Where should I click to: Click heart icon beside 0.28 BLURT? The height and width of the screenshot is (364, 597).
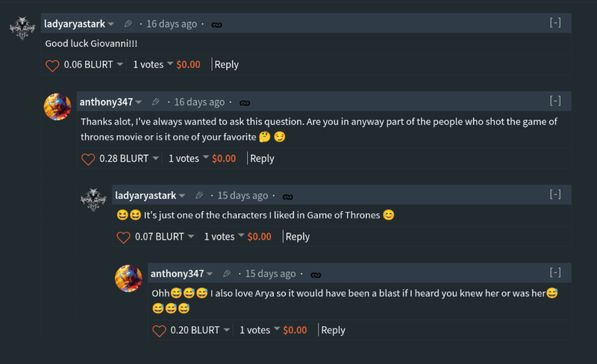pos(88,159)
